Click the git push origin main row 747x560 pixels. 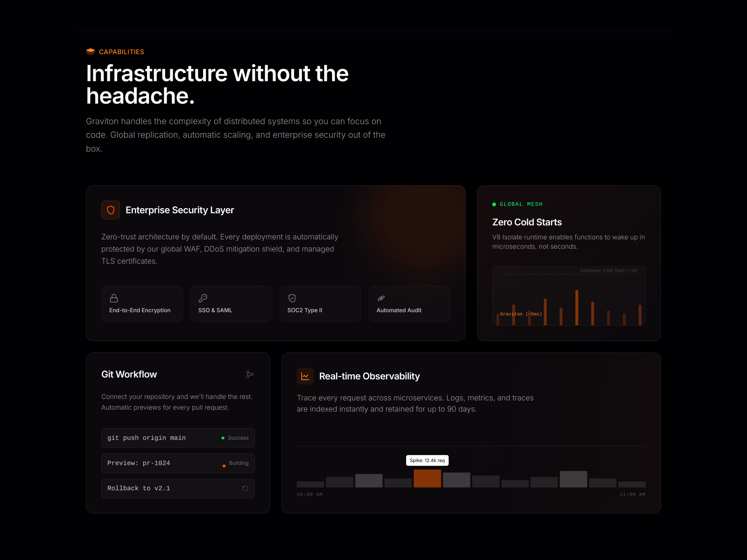[178, 438]
